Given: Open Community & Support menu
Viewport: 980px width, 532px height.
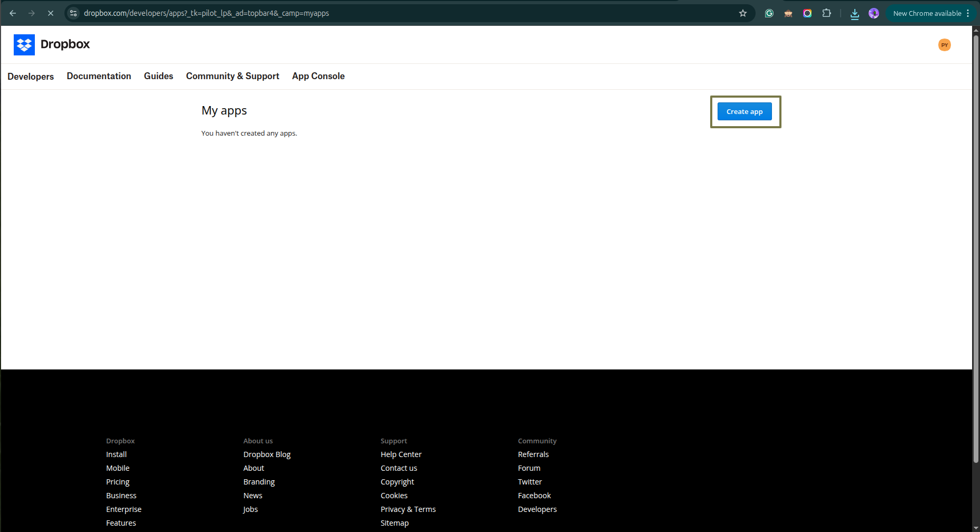Looking at the screenshot, I should pos(233,76).
